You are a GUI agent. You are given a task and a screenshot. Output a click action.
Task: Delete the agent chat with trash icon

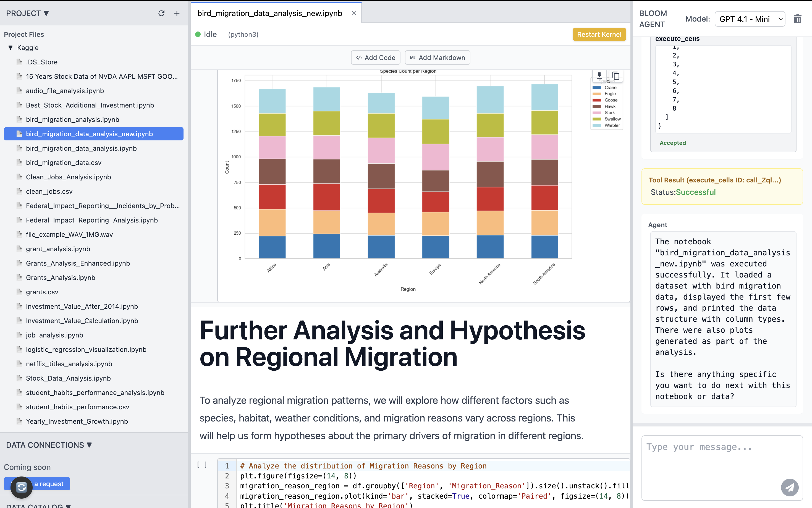pos(797,19)
